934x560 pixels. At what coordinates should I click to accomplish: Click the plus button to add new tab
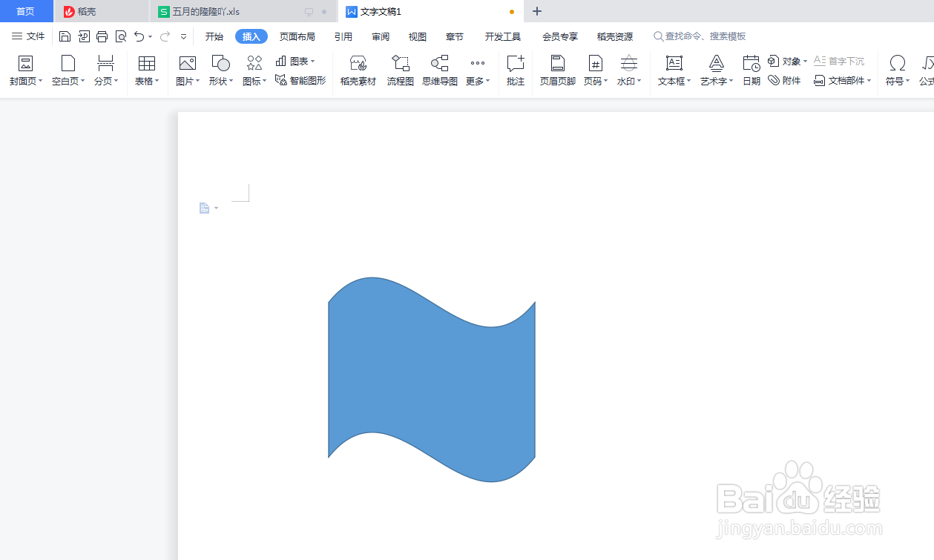[537, 11]
